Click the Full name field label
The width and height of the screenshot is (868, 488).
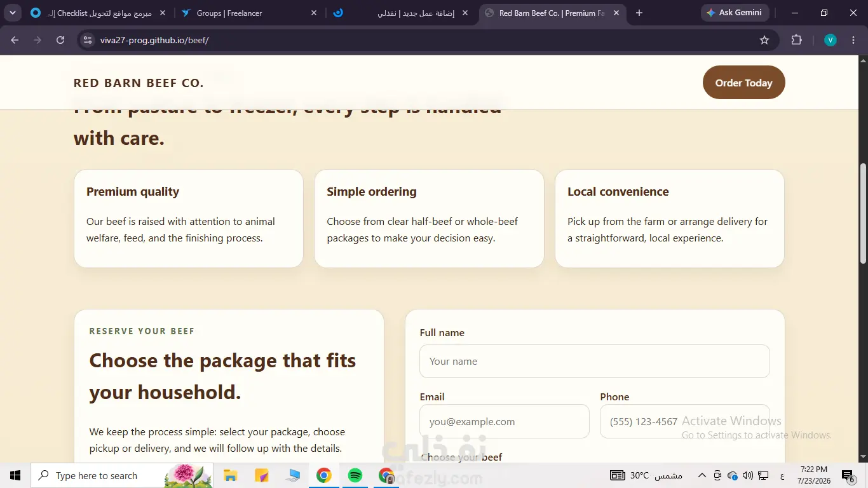pyautogui.click(x=442, y=333)
